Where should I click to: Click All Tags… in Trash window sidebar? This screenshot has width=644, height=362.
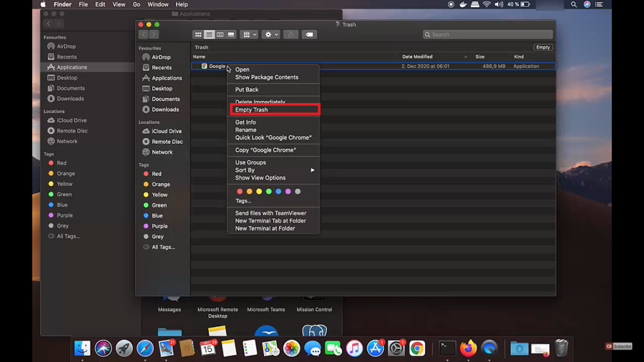[163, 247]
